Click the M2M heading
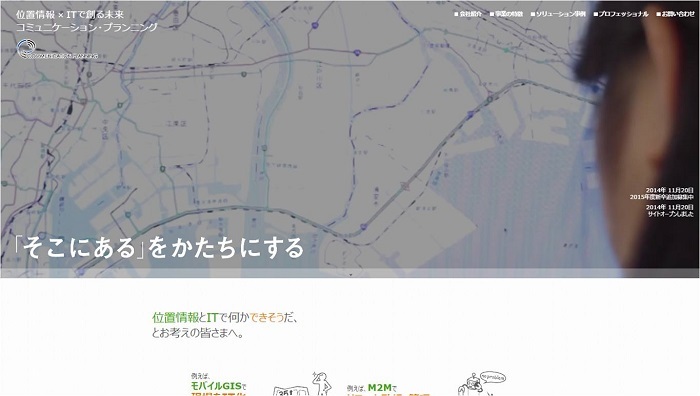The image size is (700, 396). tap(379, 388)
